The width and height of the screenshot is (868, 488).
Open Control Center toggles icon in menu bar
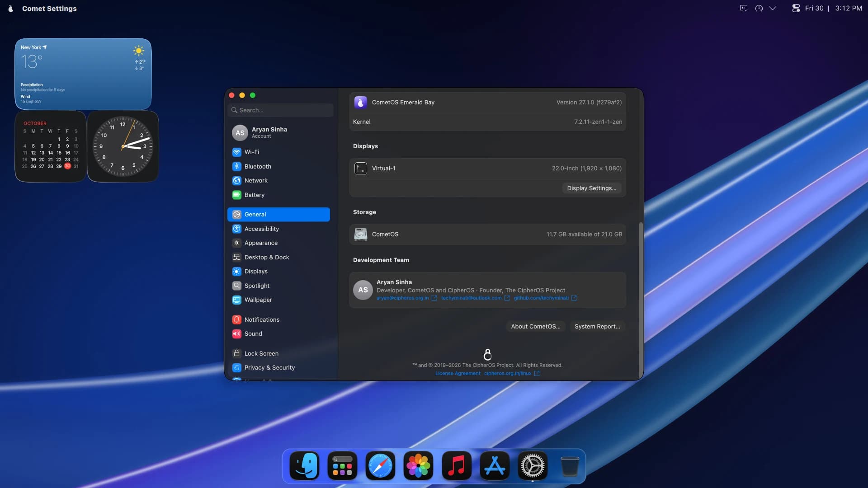(796, 8)
